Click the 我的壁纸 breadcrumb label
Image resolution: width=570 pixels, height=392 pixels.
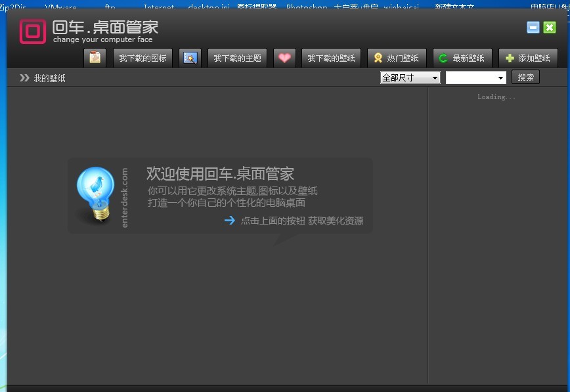click(x=50, y=78)
